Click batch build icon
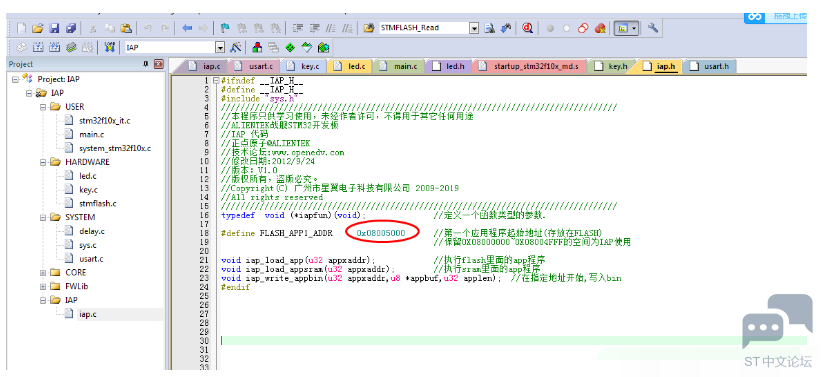This screenshot has width=821, height=377. [71, 47]
